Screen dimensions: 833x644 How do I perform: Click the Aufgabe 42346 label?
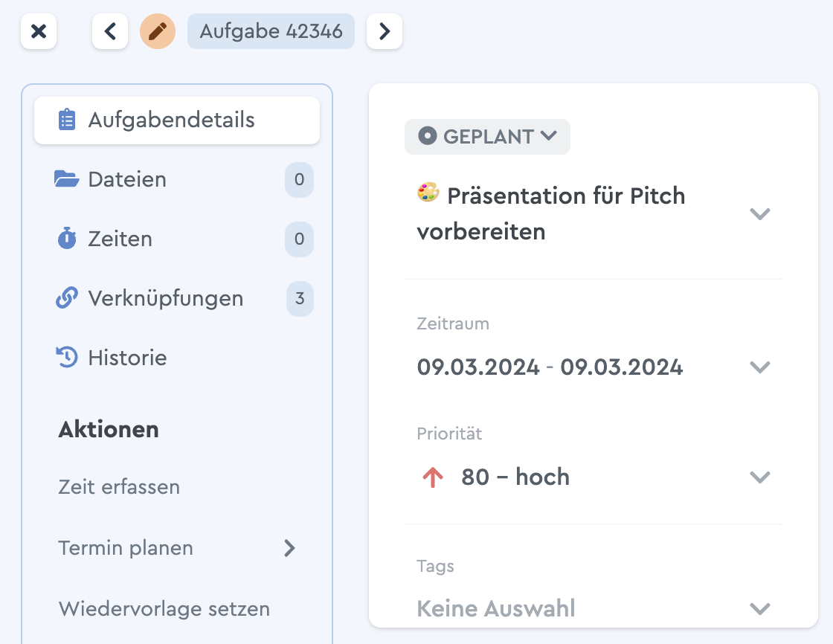pos(271,31)
